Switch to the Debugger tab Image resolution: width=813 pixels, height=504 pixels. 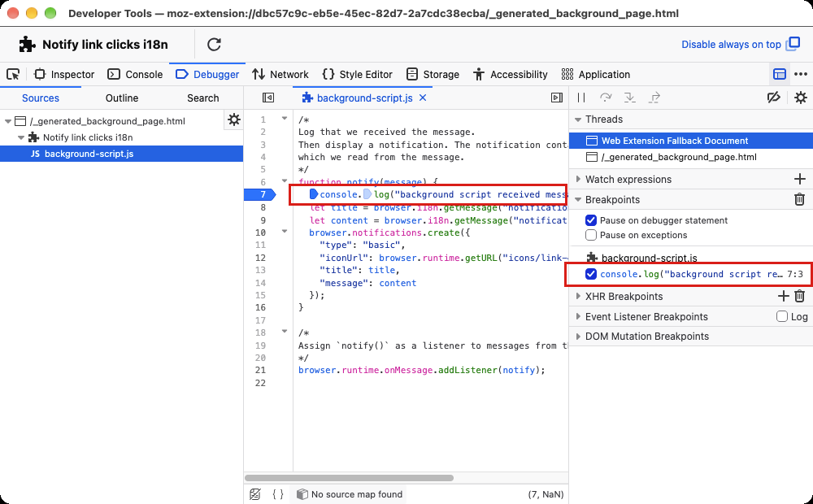(207, 74)
